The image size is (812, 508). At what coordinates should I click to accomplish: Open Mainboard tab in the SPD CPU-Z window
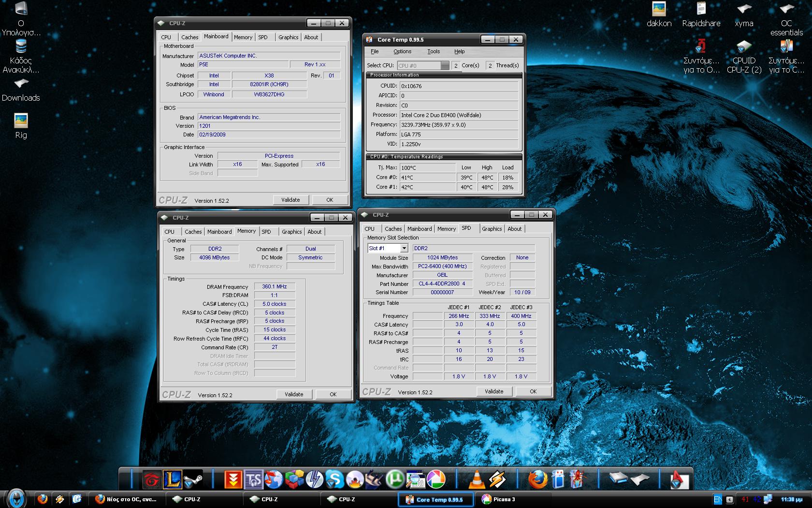point(420,229)
